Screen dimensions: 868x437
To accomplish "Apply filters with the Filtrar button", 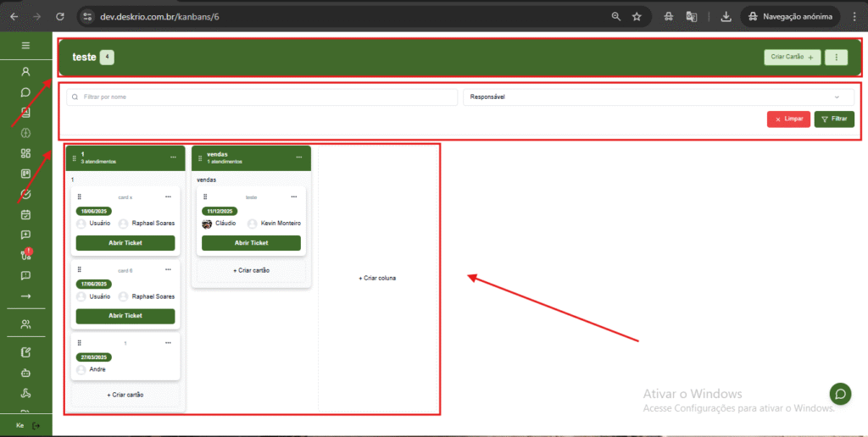I will [x=834, y=119].
